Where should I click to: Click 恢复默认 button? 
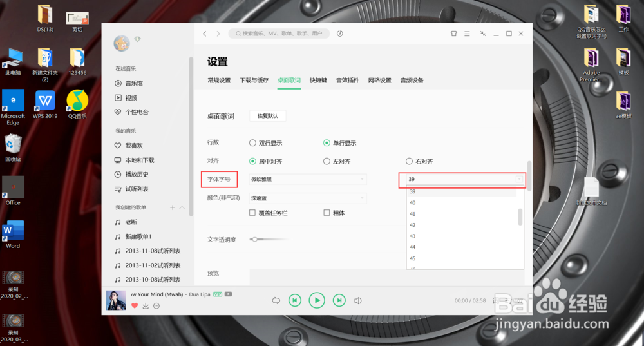[268, 116]
